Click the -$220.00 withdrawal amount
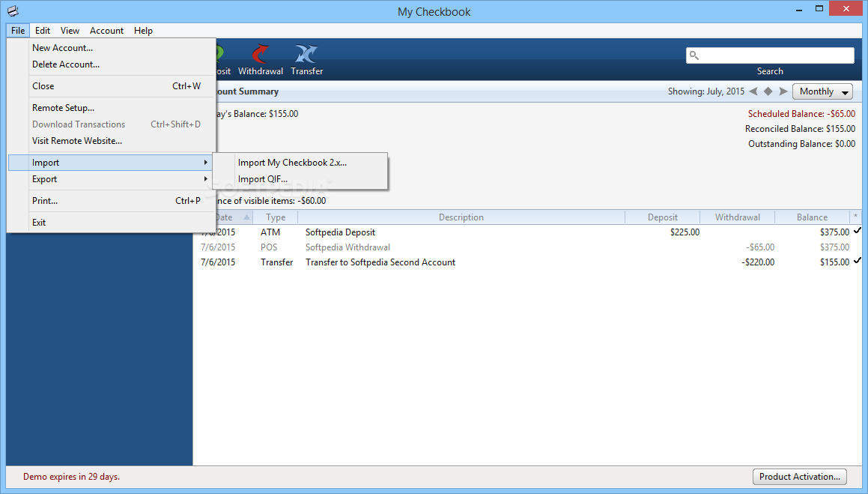This screenshot has width=868, height=494. pos(758,262)
